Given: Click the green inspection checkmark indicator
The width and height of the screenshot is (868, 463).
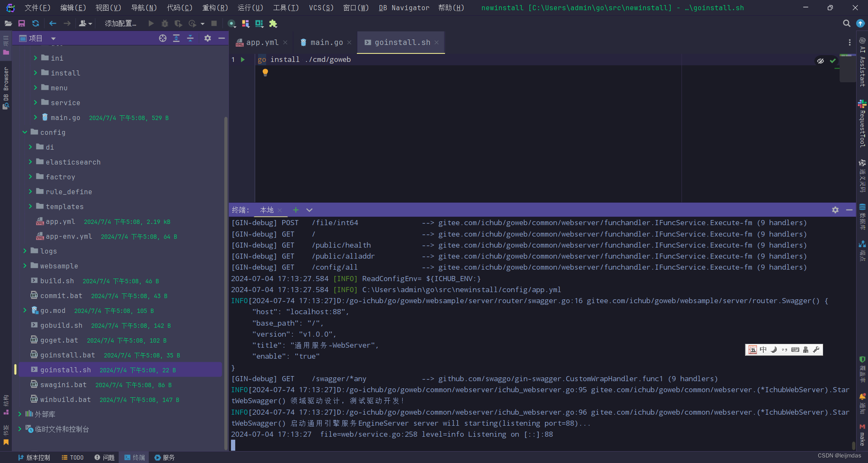Looking at the screenshot, I should (x=833, y=61).
